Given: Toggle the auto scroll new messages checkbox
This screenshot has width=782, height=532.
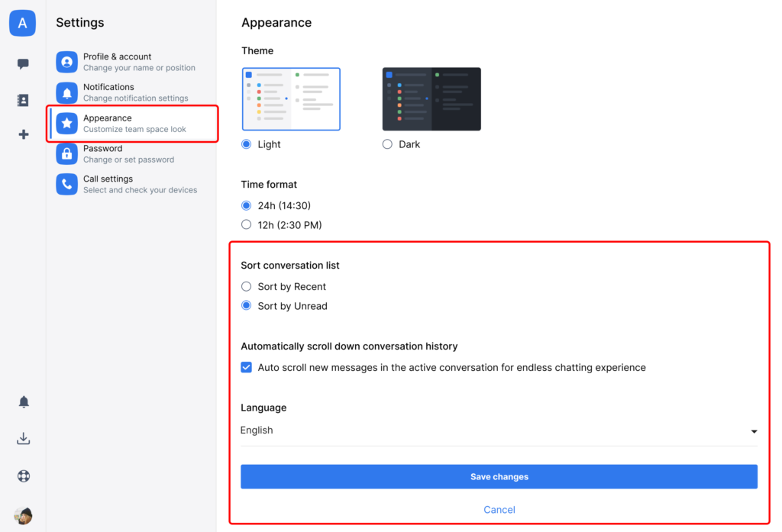Looking at the screenshot, I should (x=247, y=367).
